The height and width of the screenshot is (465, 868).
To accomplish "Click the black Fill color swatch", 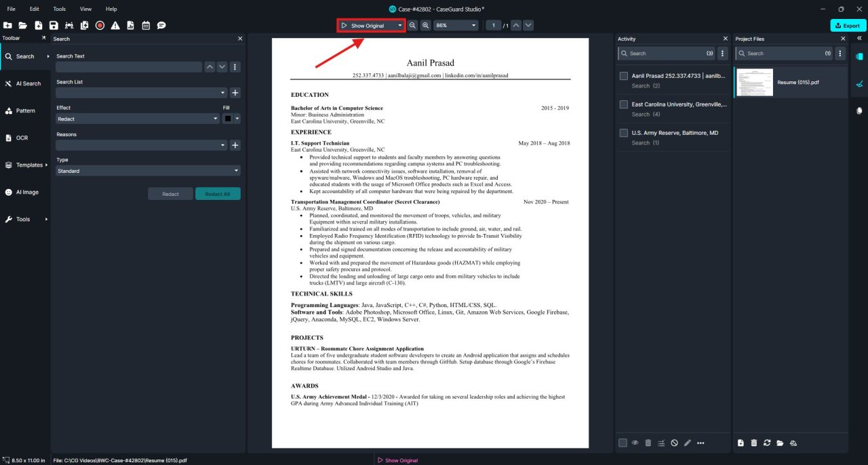I will pos(228,119).
